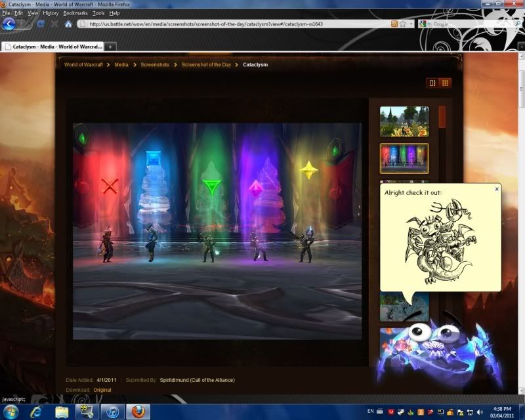Open Action Center flag tray icon
The image size is (525, 420).
461,412
